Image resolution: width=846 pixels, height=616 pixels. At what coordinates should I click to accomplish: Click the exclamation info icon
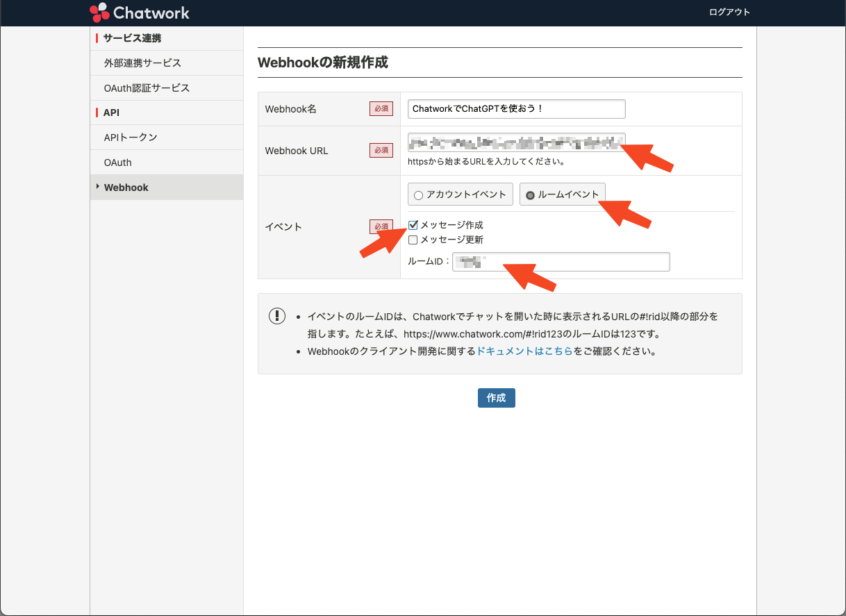[277, 316]
